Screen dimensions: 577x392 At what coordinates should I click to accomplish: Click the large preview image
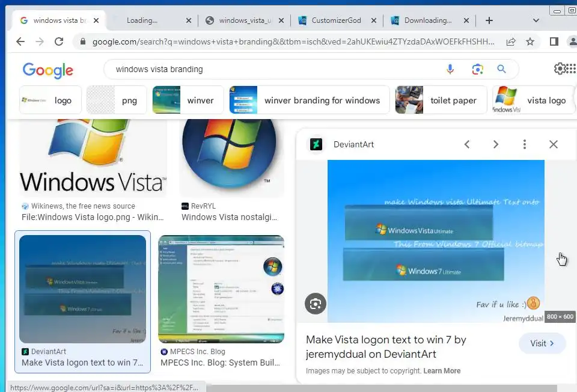click(436, 241)
